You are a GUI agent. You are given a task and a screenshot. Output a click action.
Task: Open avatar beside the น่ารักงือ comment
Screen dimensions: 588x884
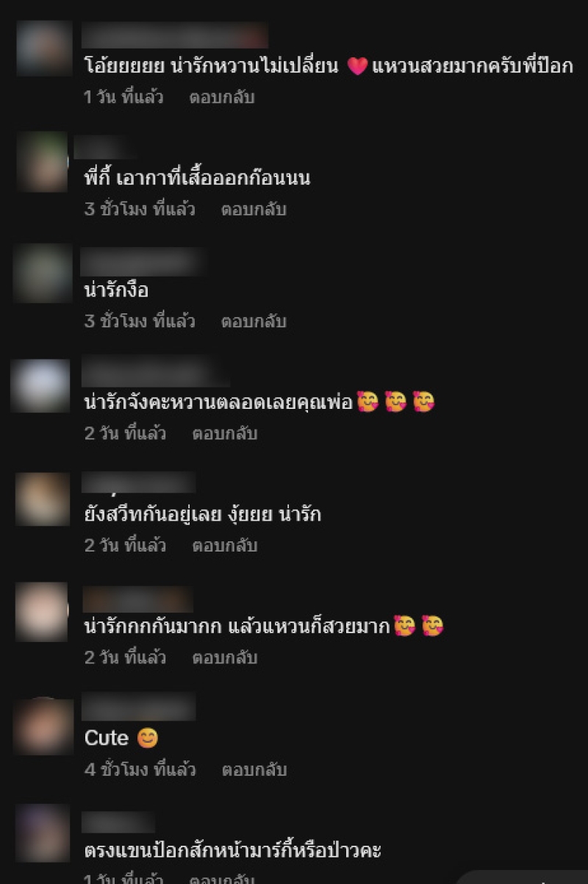pos(42,274)
